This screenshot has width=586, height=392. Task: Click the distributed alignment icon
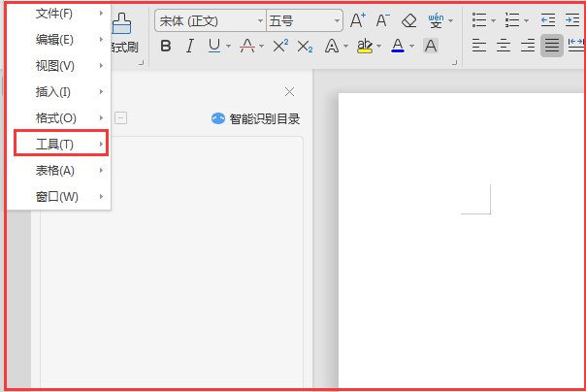(575, 46)
